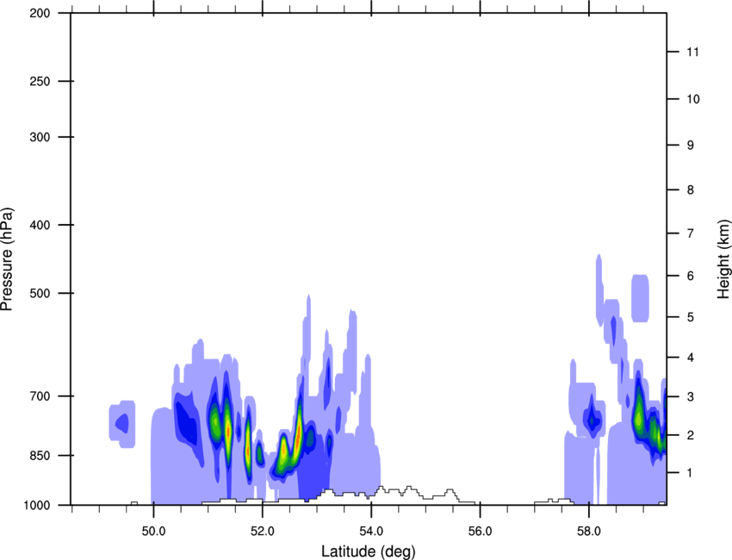This screenshot has width=732, height=560.
Task: Click the Height (km) axis title
Action: [723, 258]
